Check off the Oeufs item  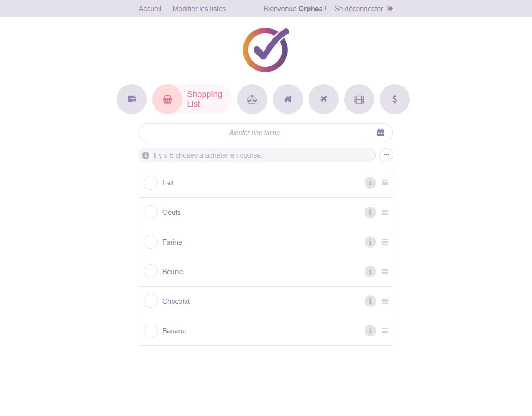pyautogui.click(x=151, y=212)
